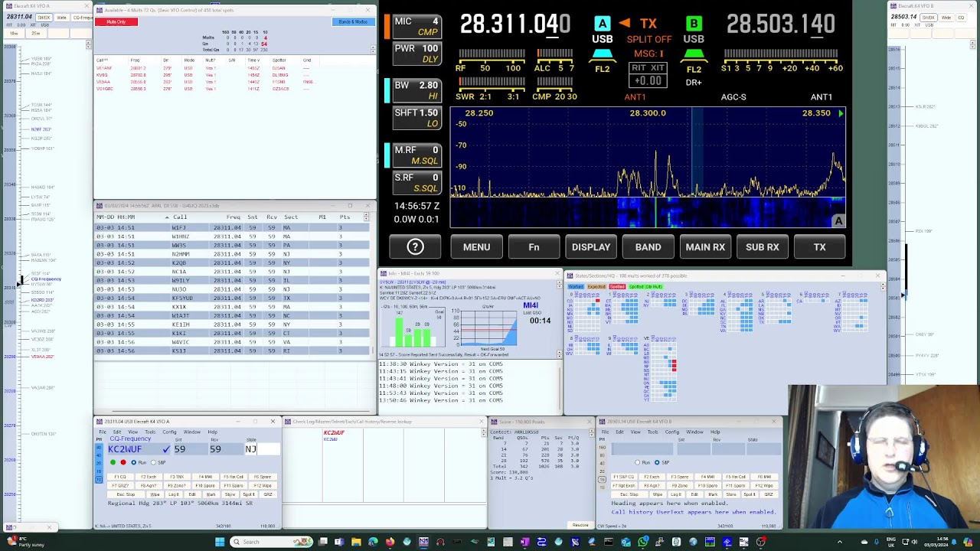Select VFO A indicator icon
The image size is (980, 551).
pos(603,24)
